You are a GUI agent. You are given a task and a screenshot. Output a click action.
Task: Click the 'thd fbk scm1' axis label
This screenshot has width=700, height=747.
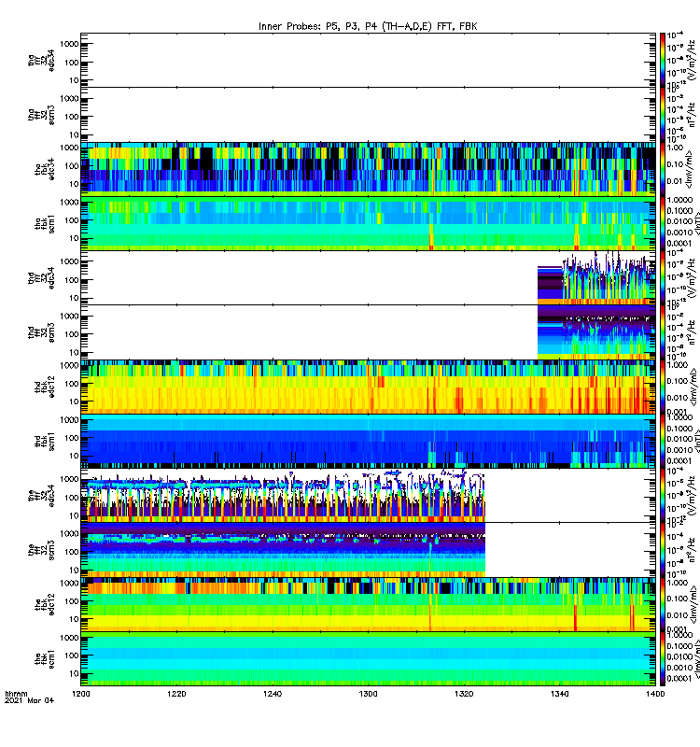pyautogui.click(x=44, y=441)
